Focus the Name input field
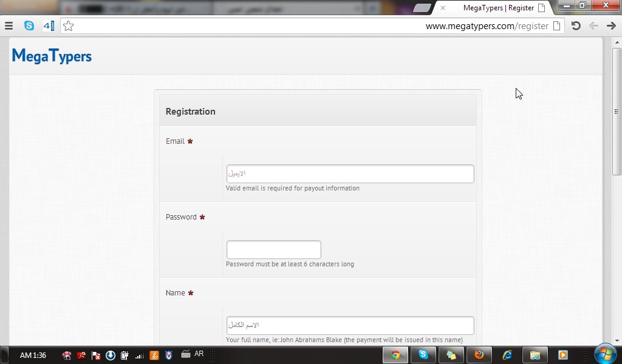The image size is (622, 364). pyautogui.click(x=350, y=325)
